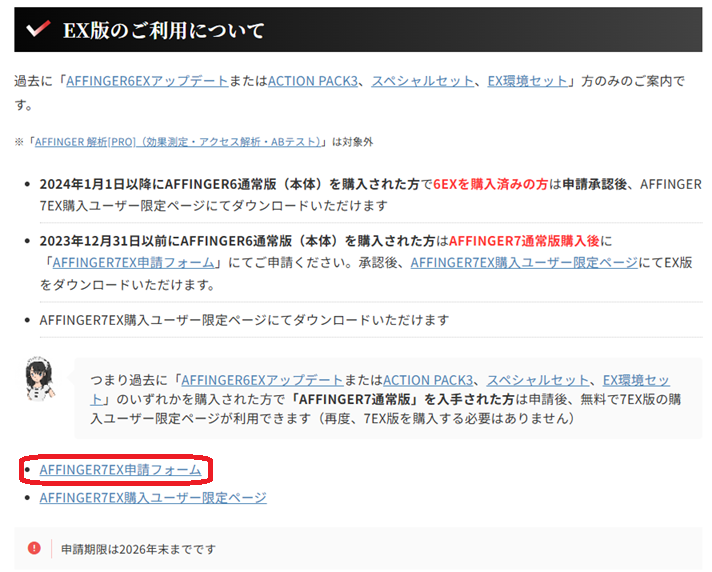The width and height of the screenshot is (712, 572).
Task: Click the maid character avatar image
Action: coord(40,379)
